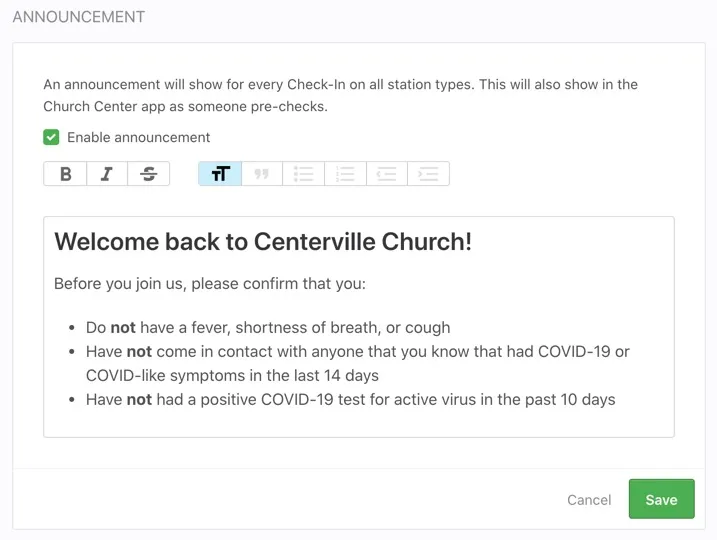
Task: Insert a numbered list
Action: tap(345, 174)
